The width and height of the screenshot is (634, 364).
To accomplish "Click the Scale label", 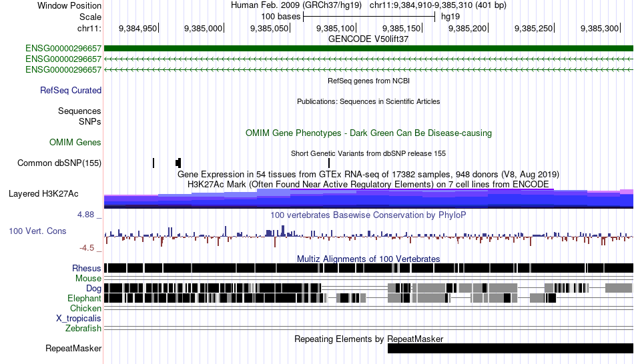I will point(90,17).
